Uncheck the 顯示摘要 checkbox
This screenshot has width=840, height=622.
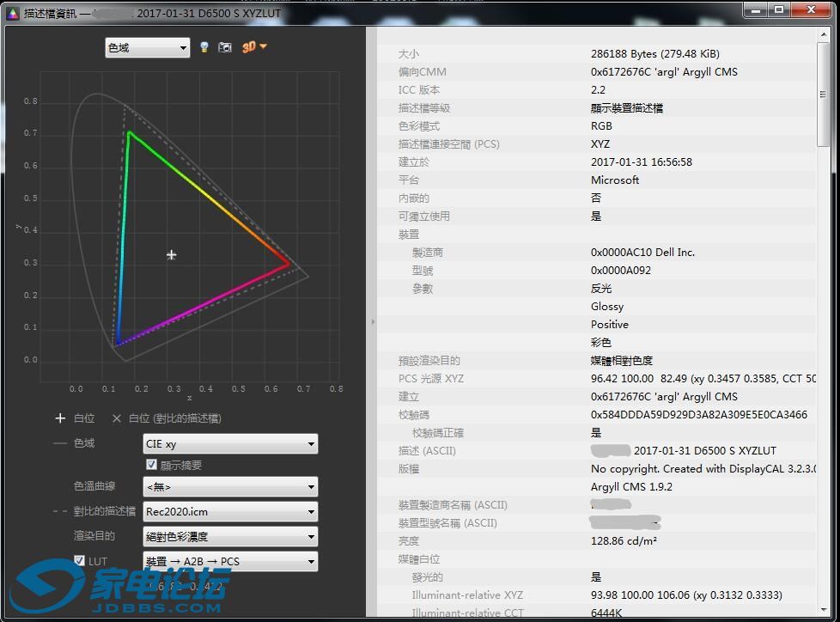coord(152,465)
